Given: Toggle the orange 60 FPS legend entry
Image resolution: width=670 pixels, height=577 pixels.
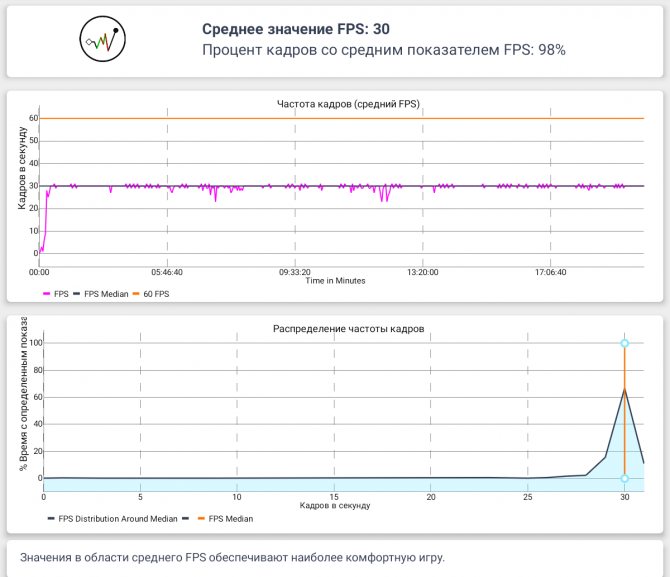Looking at the screenshot, I should tap(151, 294).
